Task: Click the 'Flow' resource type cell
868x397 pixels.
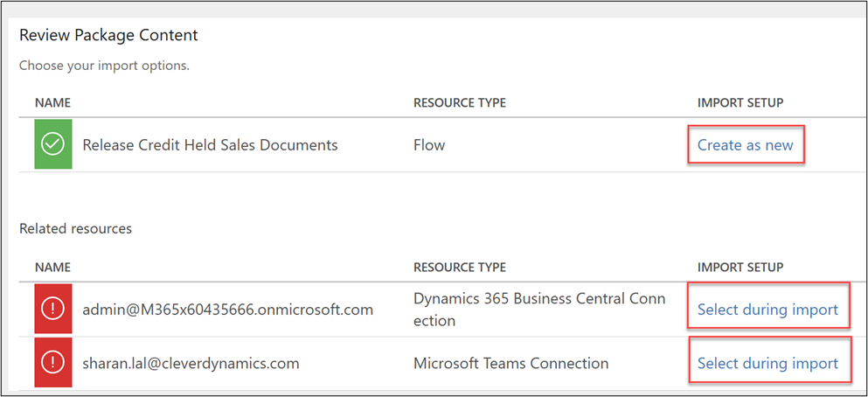Action: [x=429, y=145]
